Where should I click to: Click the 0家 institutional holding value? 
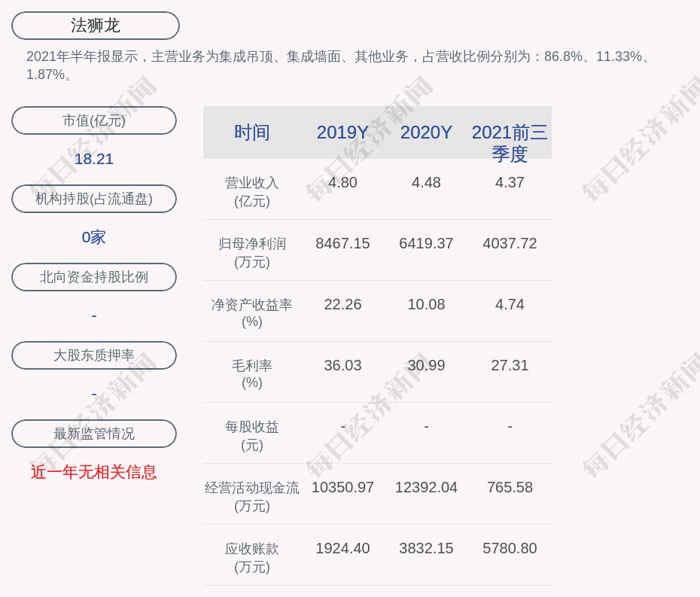94,237
